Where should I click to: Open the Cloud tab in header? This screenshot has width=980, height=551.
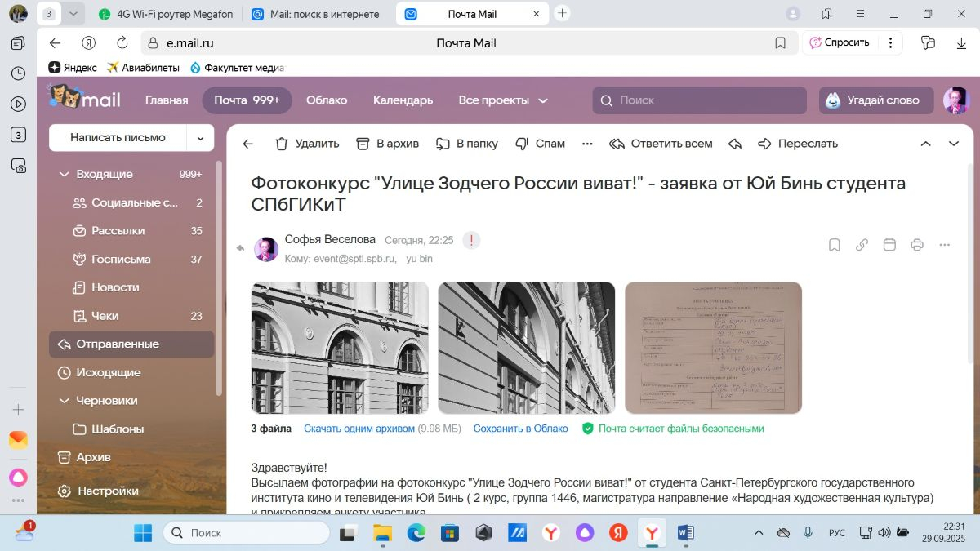[x=327, y=100]
